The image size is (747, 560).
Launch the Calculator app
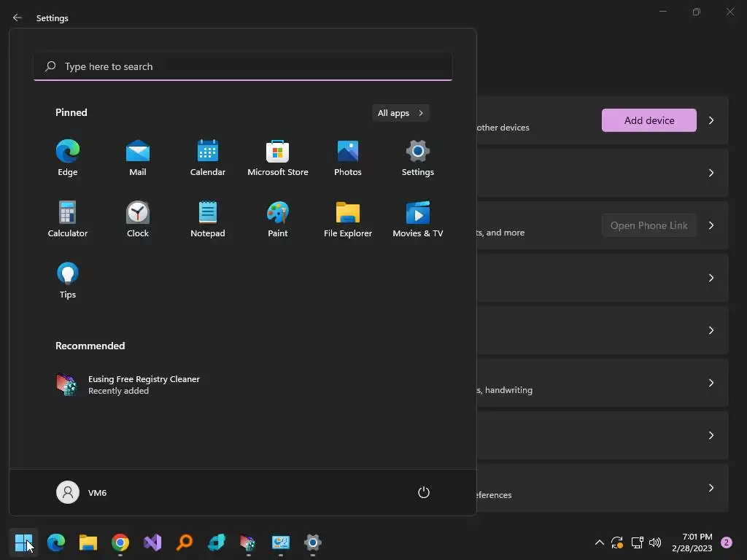(68, 219)
